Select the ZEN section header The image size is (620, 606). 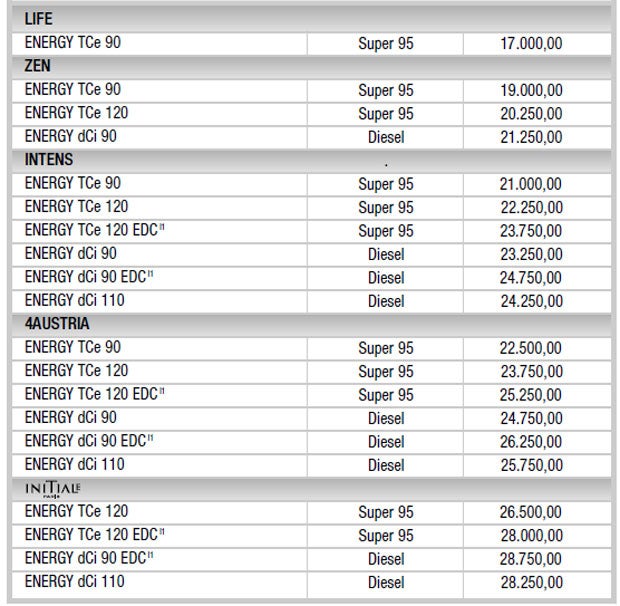pos(38,66)
